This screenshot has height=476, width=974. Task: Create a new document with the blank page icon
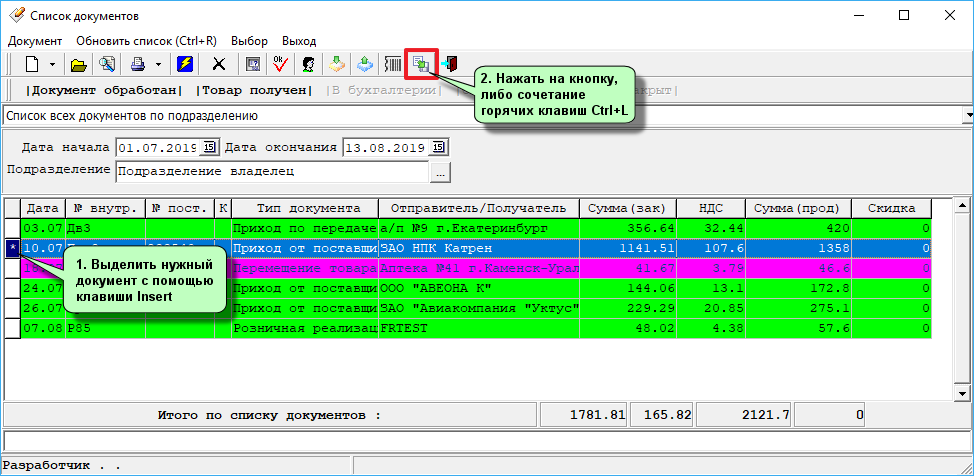click(x=32, y=64)
